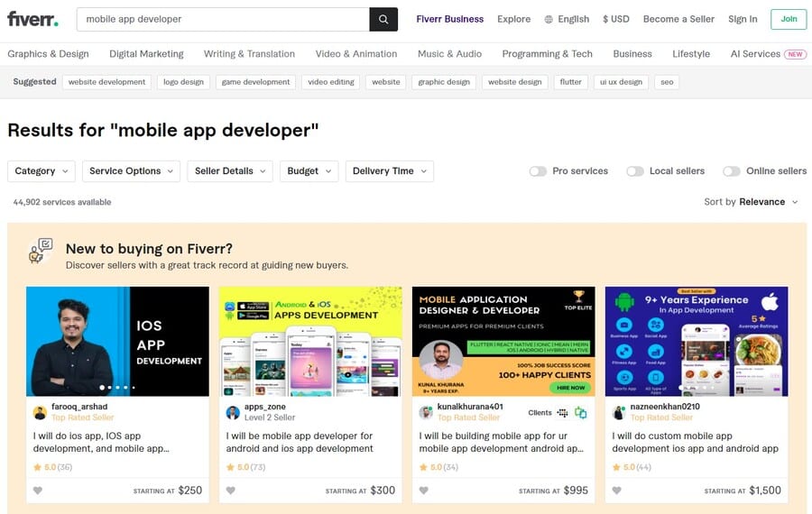This screenshot has width=812, height=514.
Task: Click the Sign In link
Action: pos(743,19)
